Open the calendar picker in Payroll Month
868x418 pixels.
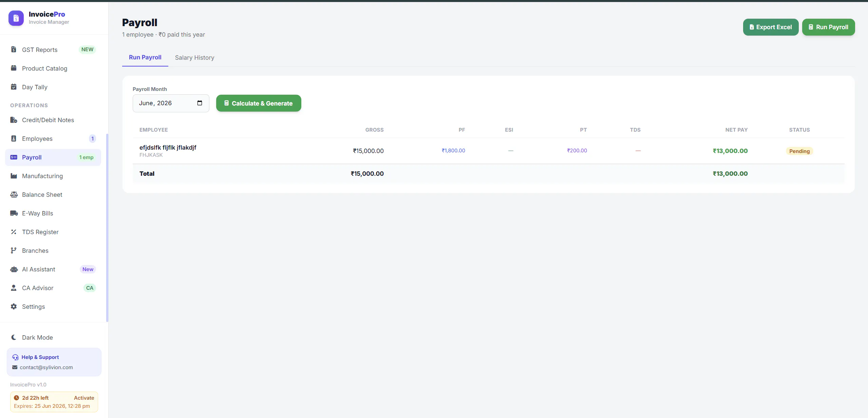coord(200,103)
